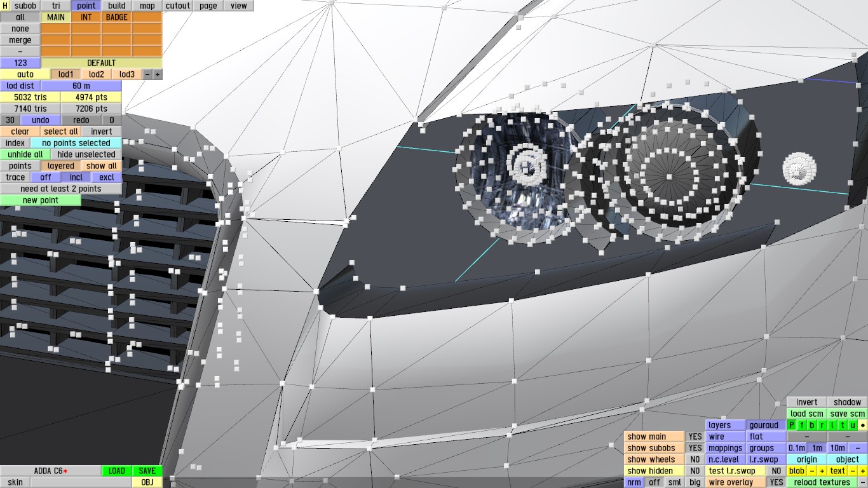The image size is (868, 488).
Task: Click the 60 m lod distance field
Action: [x=81, y=86]
